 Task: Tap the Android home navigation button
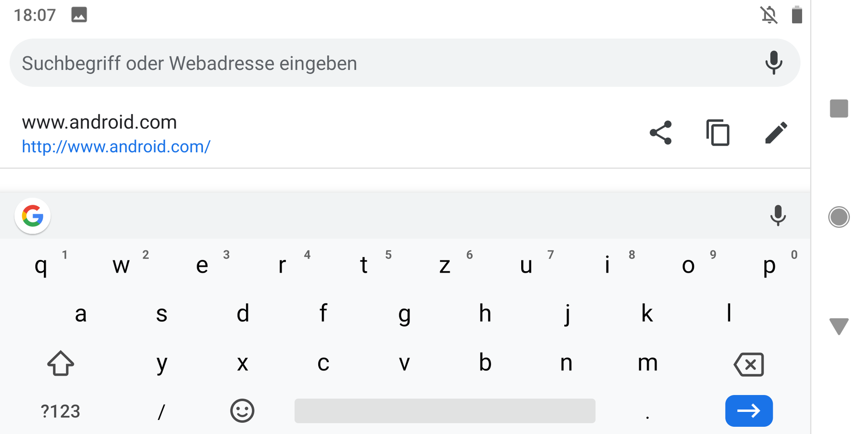839,217
